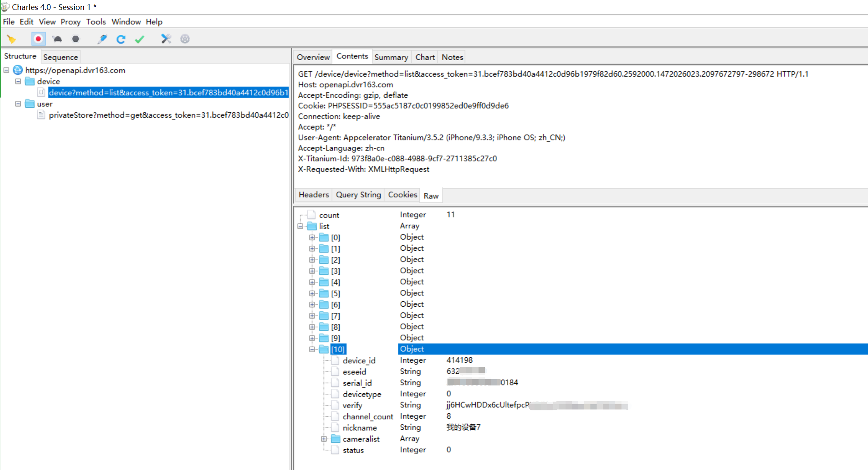Open the Edit menu
868x470 pixels.
pyautogui.click(x=27, y=22)
